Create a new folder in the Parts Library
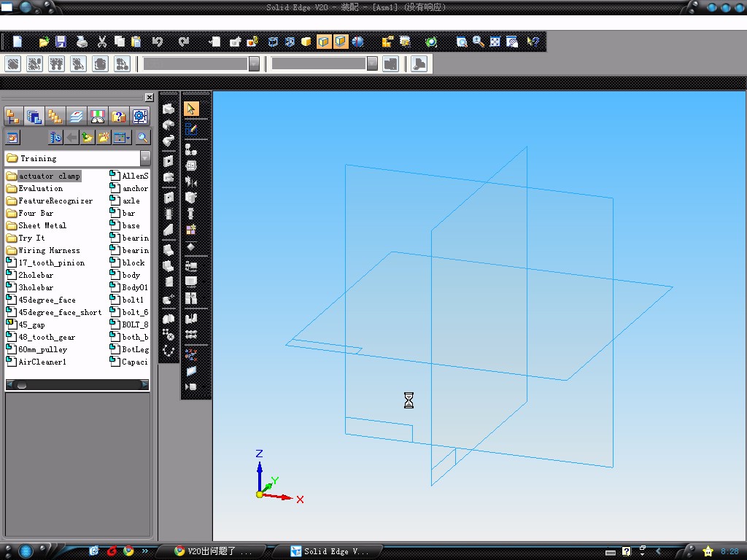Screen dimensions: 747x560 (x=104, y=138)
